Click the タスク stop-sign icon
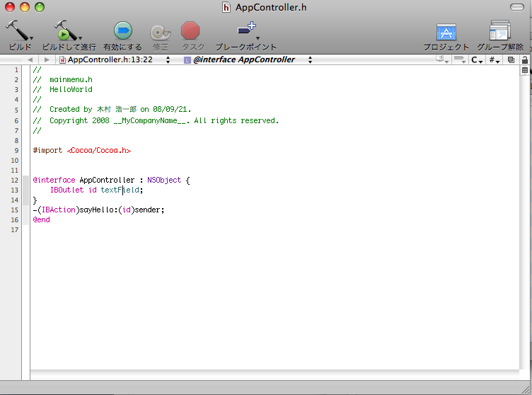The image size is (532, 395). (x=190, y=30)
